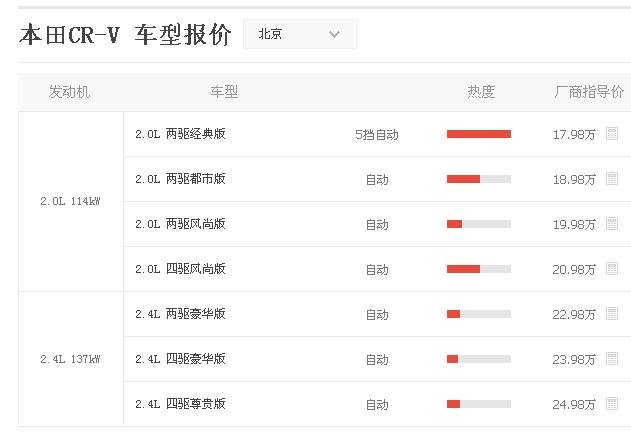View 2.4L 四驱尊贵版 model details
The image size is (631, 438).
pyautogui.click(x=181, y=404)
